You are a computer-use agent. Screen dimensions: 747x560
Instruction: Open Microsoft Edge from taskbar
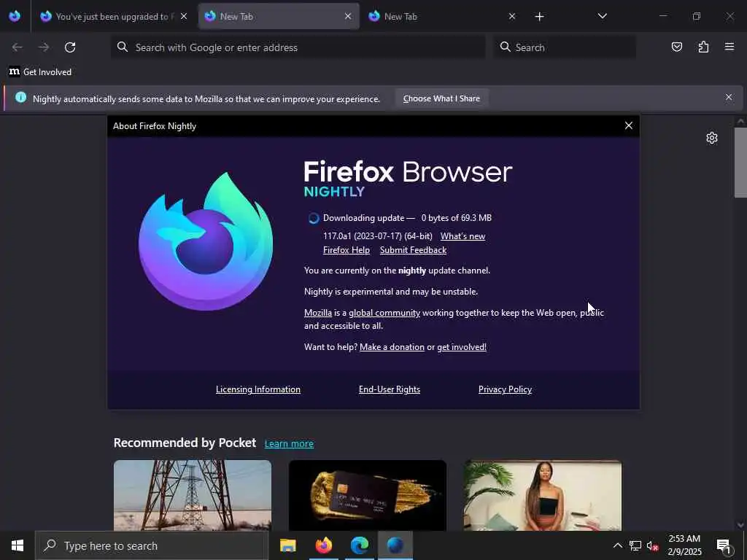[x=359, y=545]
